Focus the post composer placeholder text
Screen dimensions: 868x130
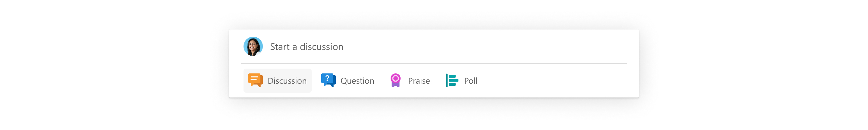(x=307, y=46)
